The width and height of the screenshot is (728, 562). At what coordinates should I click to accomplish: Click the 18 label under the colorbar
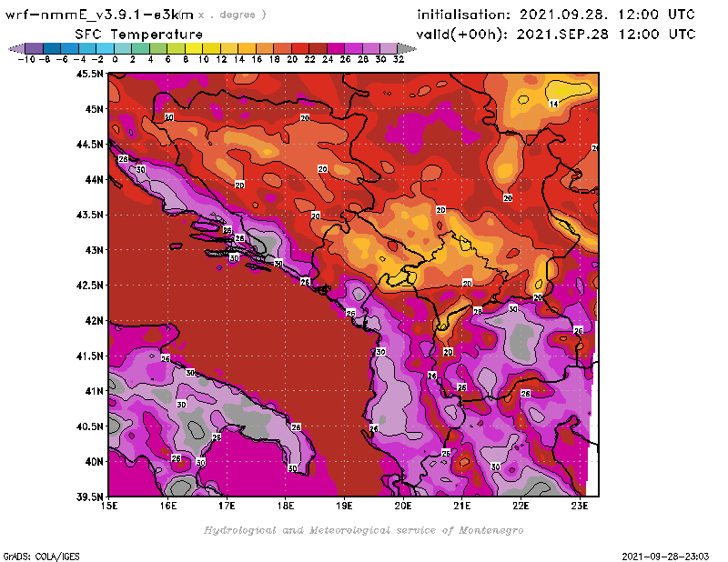coord(275,59)
